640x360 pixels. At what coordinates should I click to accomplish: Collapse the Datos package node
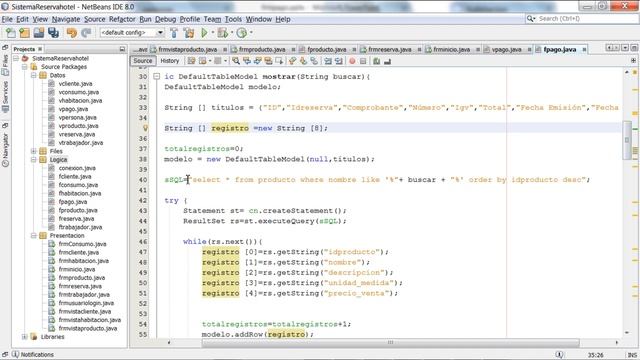[x=33, y=76]
